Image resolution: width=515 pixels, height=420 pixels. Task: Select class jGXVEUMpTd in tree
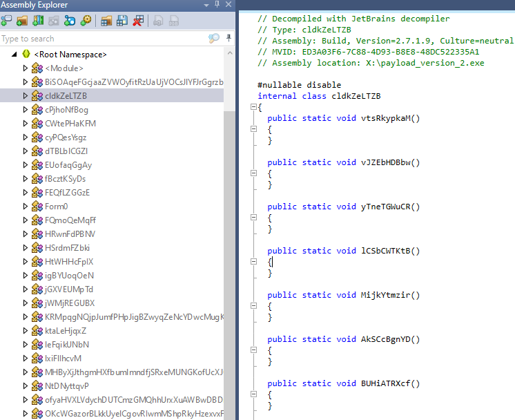click(x=69, y=289)
